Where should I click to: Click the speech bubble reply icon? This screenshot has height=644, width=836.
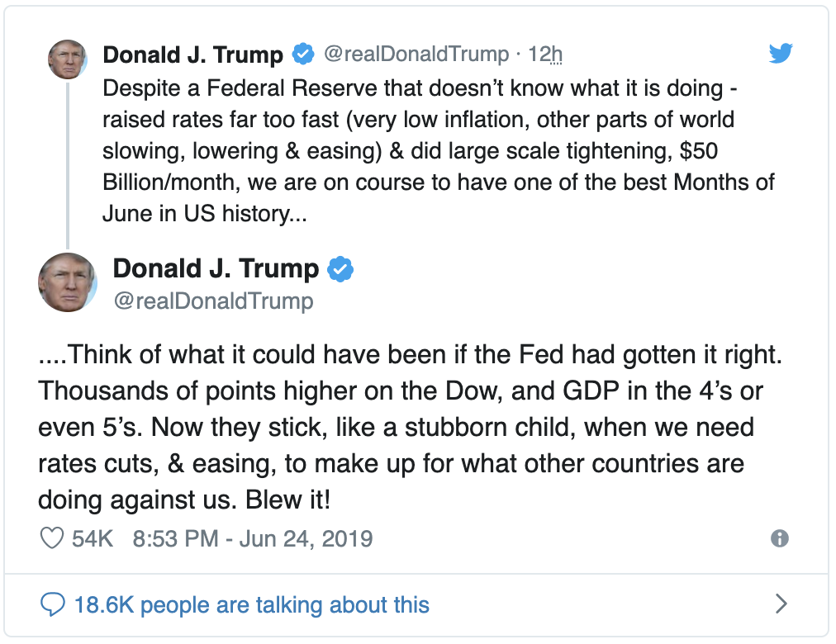point(52,605)
